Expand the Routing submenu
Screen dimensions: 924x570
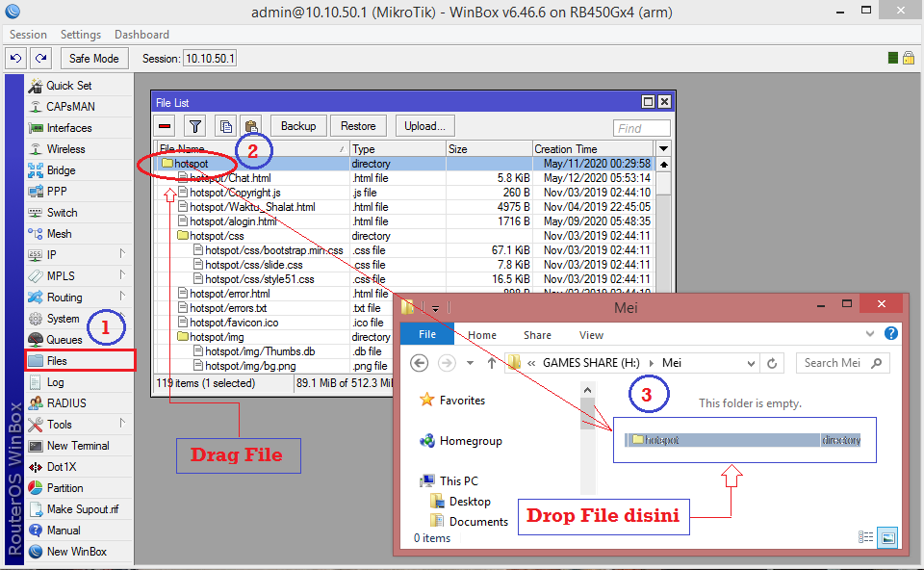(x=122, y=297)
